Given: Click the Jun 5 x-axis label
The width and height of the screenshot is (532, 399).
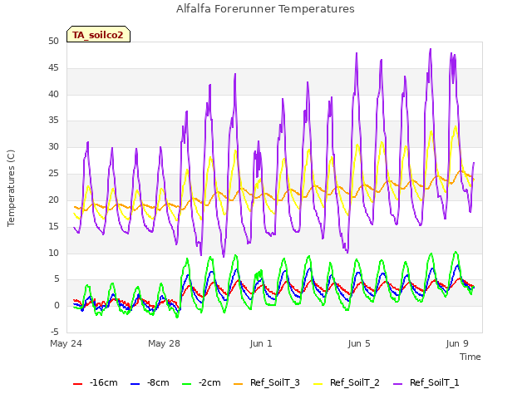Looking at the screenshot, I should [x=359, y=343].
